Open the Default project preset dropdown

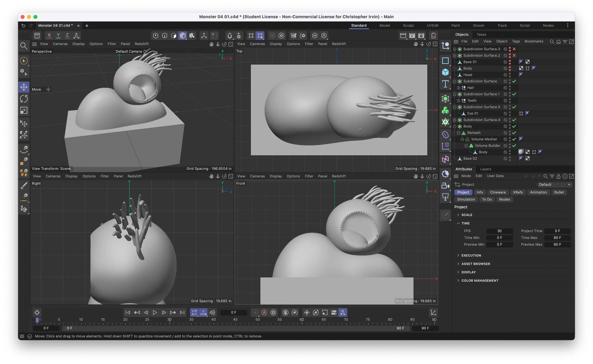(554, 184)
